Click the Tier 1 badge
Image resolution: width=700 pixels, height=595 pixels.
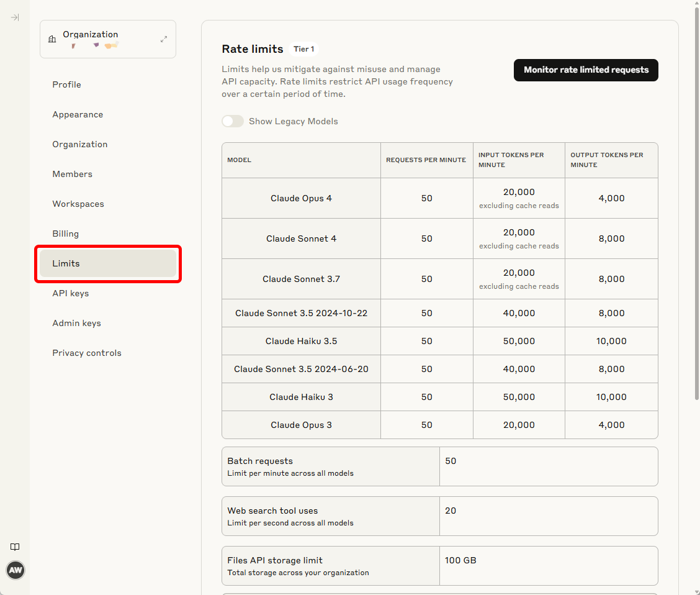tap(303, 49)
